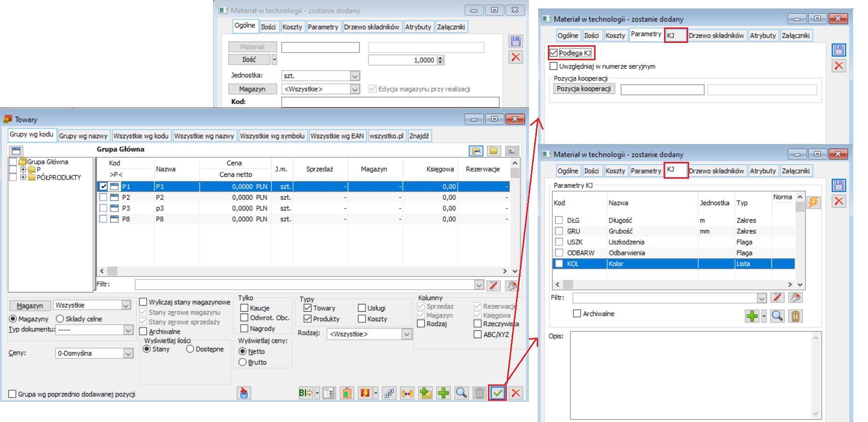Open the Koszty tab in background Material window
The height and width of the screenshot is (422, 868).
coord(292,27)
